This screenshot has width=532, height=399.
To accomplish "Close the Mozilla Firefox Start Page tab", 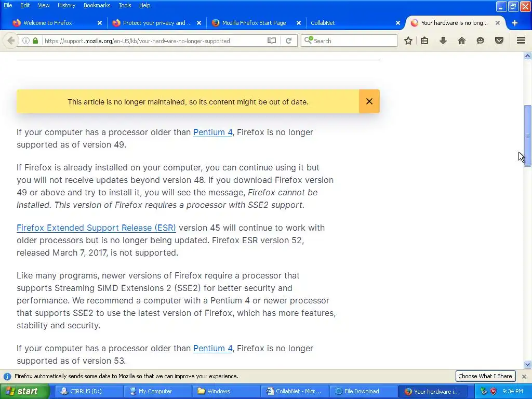I will [x=298, y=23].
